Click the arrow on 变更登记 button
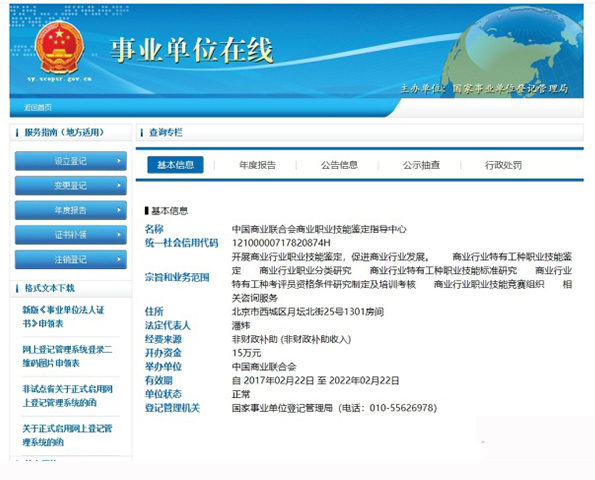The width and height of the screenshot is (595, 480). pos(119,186)
